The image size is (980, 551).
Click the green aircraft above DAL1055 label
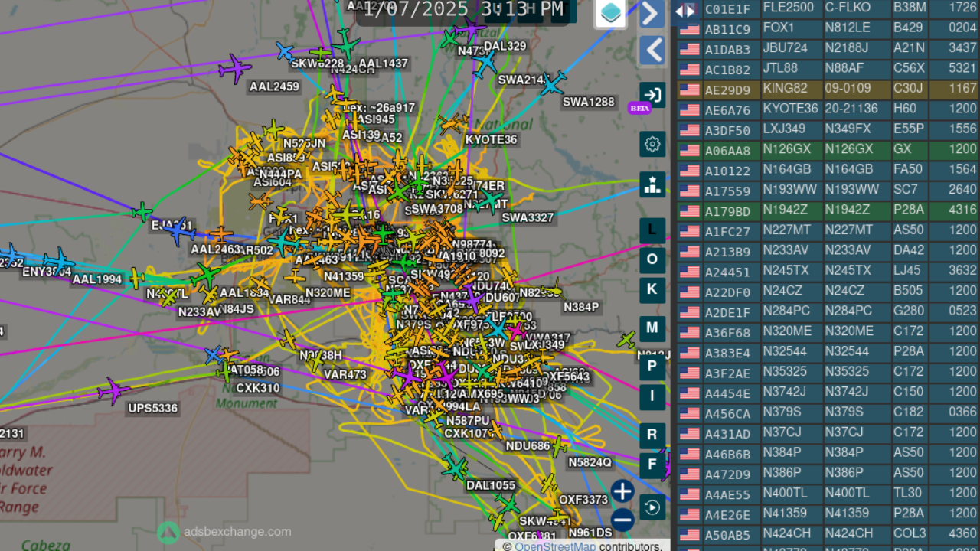(x=455, y=466)
